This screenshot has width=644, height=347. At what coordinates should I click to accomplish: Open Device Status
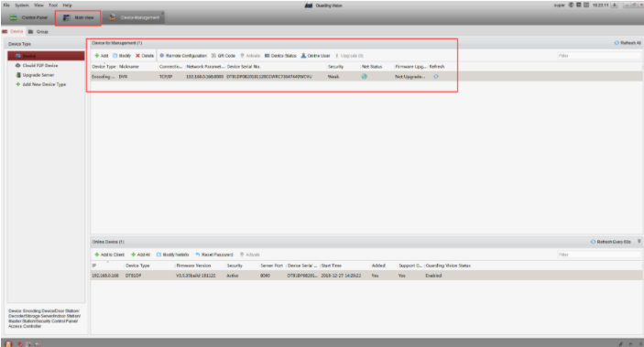pos(280,56)
